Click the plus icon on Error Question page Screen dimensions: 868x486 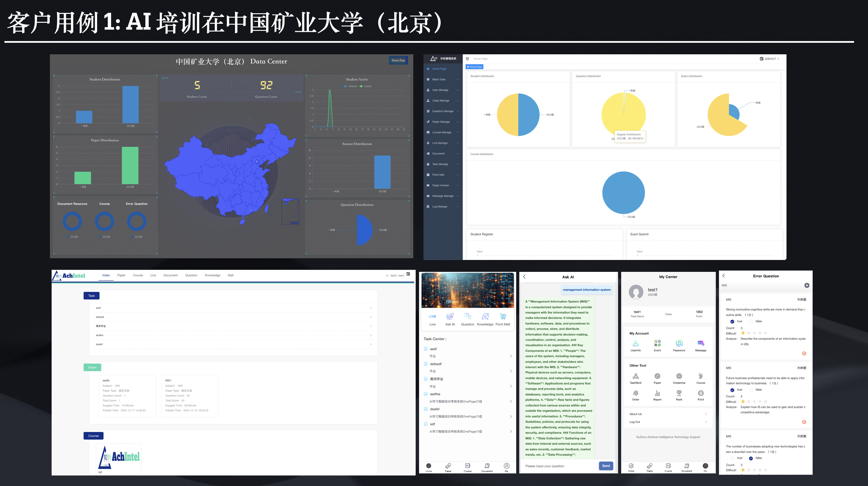[807, 285]
